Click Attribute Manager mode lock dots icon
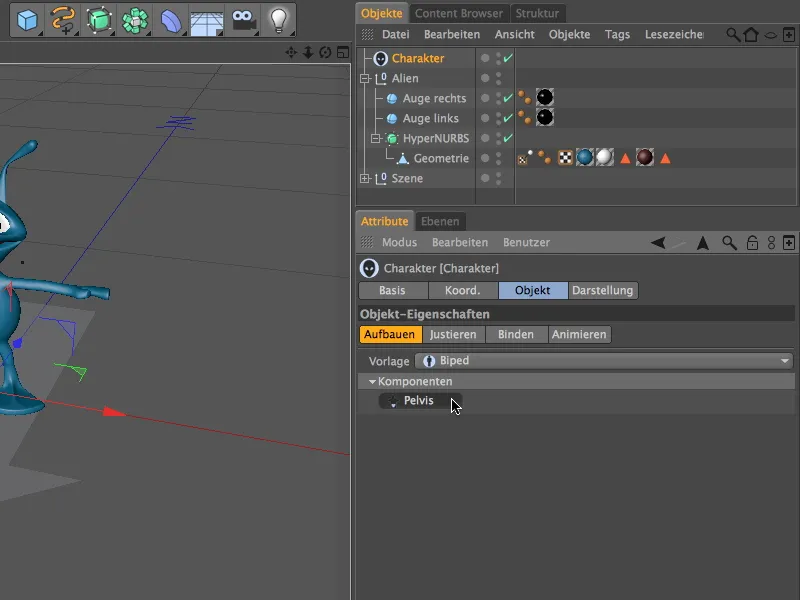 tap(771, 243)
